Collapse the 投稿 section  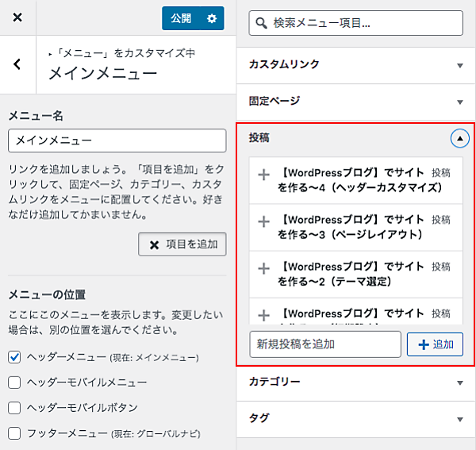459,138
